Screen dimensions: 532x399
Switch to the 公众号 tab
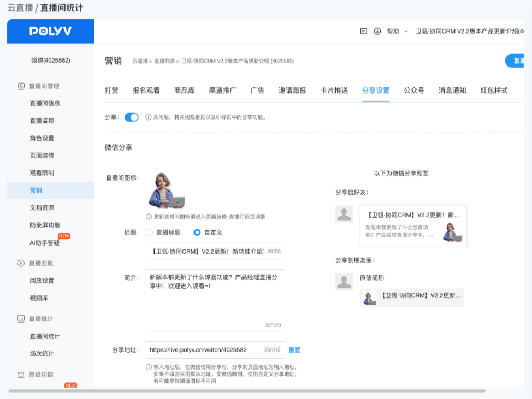tap(414, 91)
